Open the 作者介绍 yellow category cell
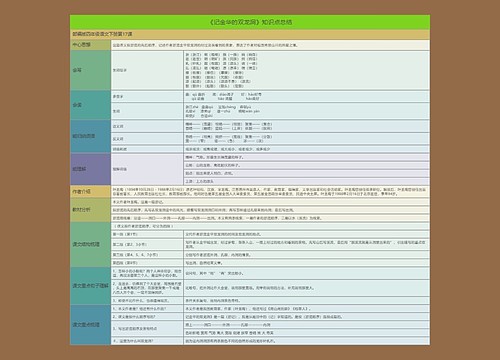This screenshot has width=500, height=360. pos(90,191)
